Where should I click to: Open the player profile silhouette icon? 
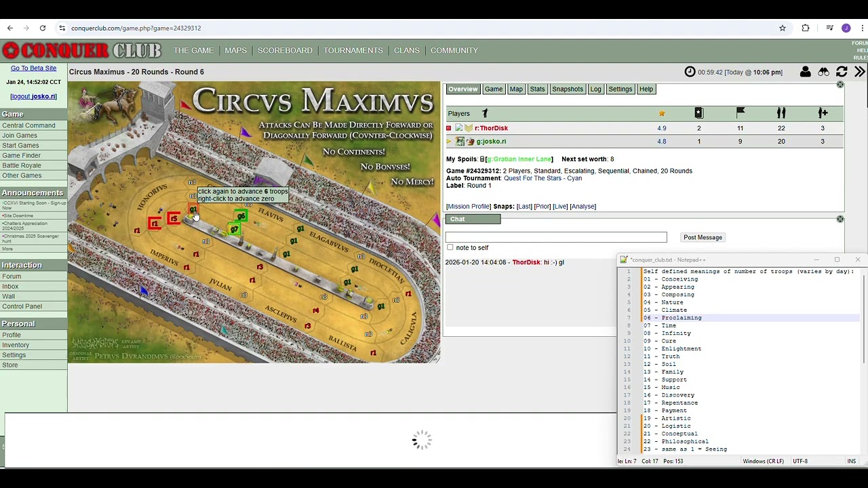[806, 72]
